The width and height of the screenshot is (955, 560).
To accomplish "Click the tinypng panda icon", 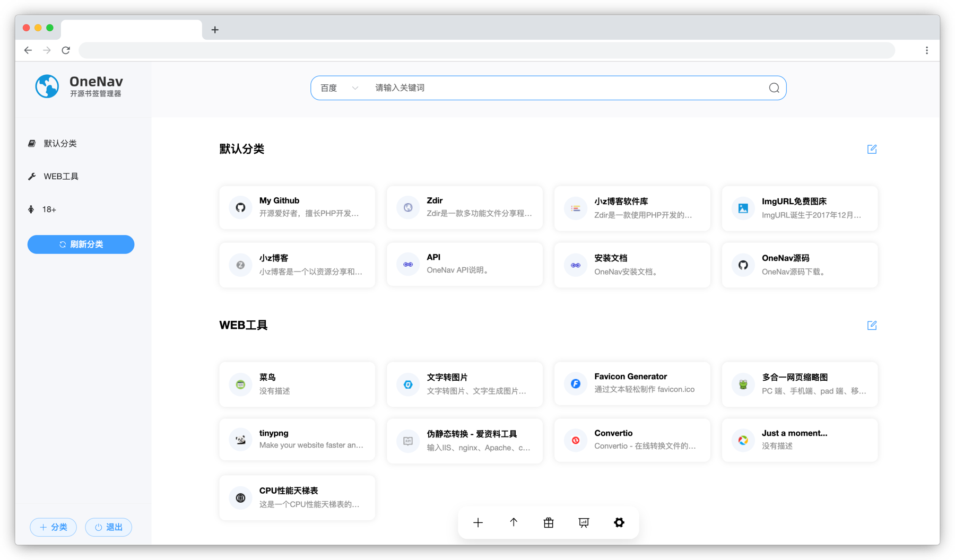I will pos(240,440).
